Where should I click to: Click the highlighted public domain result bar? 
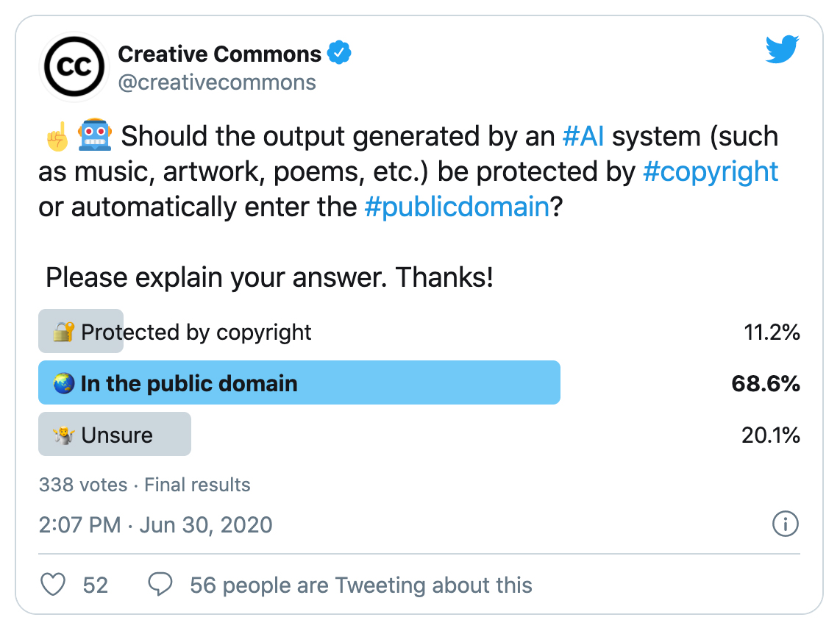pos(294,382)
